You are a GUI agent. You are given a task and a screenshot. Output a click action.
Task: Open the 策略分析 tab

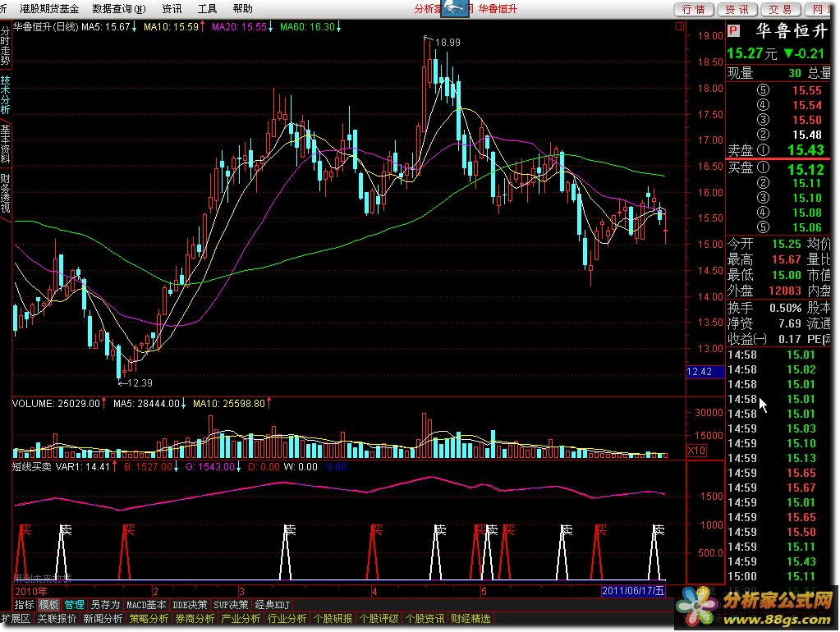pos(149,619)
